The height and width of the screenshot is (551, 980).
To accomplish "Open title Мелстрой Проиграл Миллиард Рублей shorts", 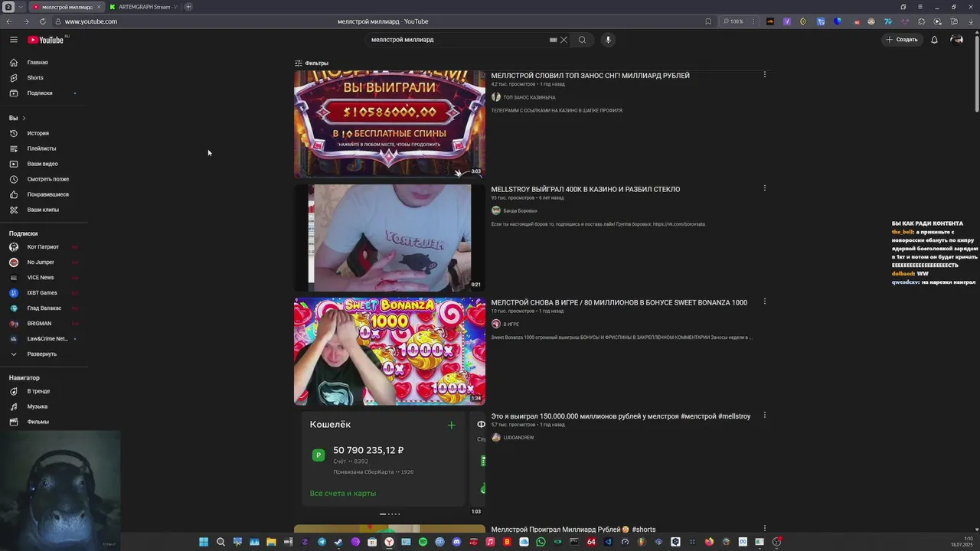I will (x=573, y=530).
